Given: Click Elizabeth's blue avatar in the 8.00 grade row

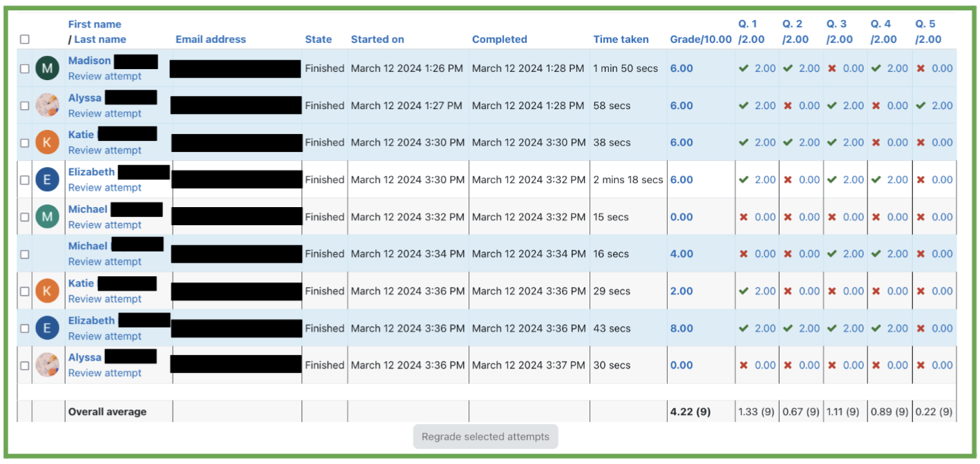Looking at the screenshot, I should 47,329.
